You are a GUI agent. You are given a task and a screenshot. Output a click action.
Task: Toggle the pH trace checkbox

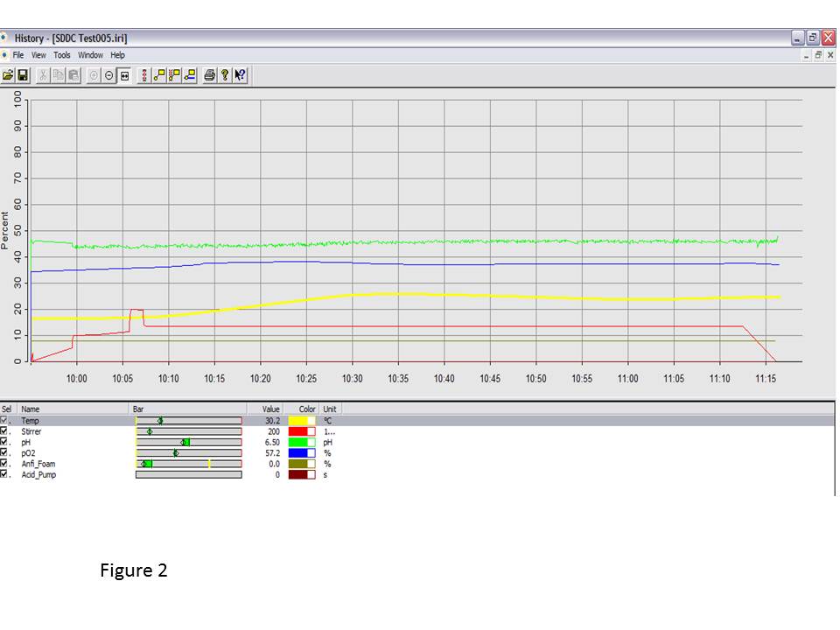[4, 442]
